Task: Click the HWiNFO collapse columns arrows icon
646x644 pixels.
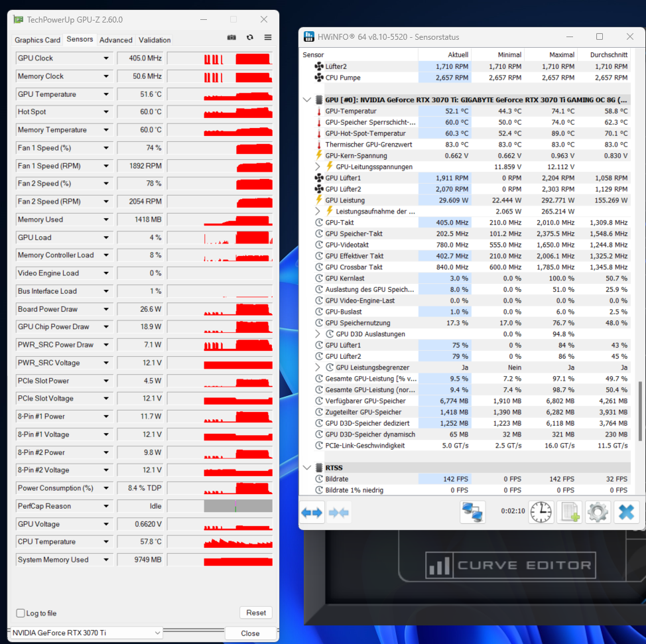Action: click(338, 513)
